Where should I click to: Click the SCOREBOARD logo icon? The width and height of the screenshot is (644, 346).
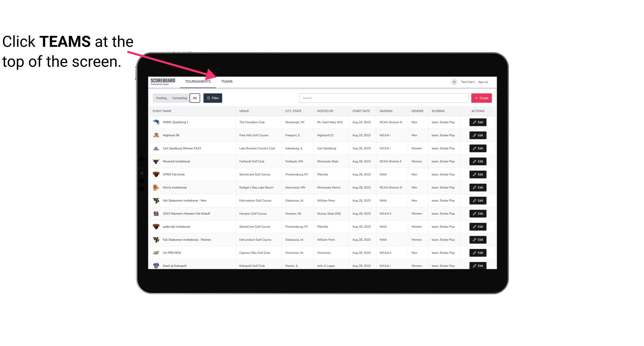click(163, 82)
